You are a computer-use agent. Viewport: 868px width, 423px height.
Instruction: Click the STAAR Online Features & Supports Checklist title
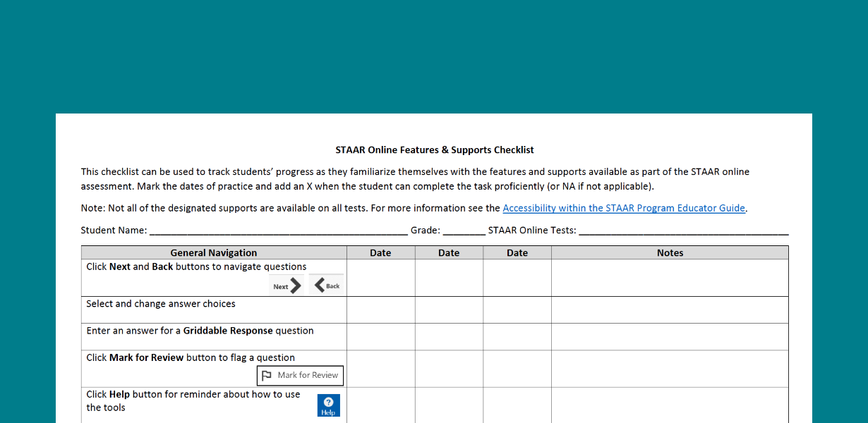tap(435, 149)
